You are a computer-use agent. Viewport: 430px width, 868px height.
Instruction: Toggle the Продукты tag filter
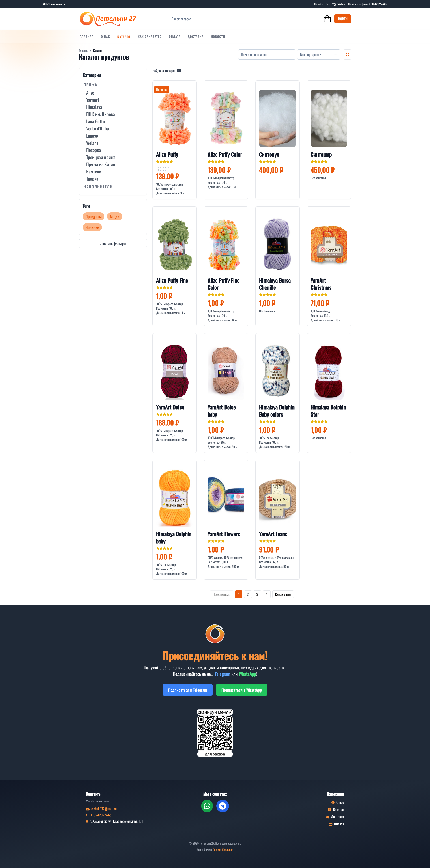[93, 217]
